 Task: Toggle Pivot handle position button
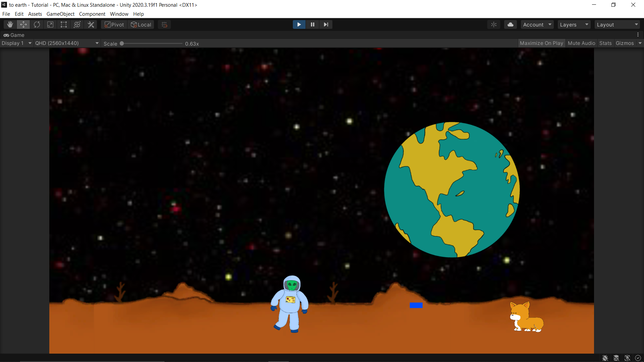click(x=114, y=24)
